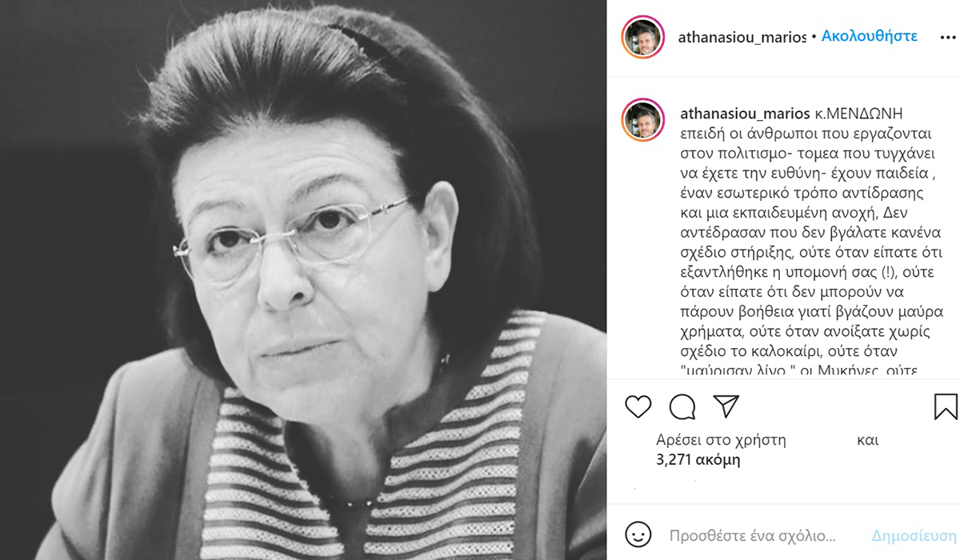Like the post with the heart icon
The image size is (960, 560).
[638, 406]
